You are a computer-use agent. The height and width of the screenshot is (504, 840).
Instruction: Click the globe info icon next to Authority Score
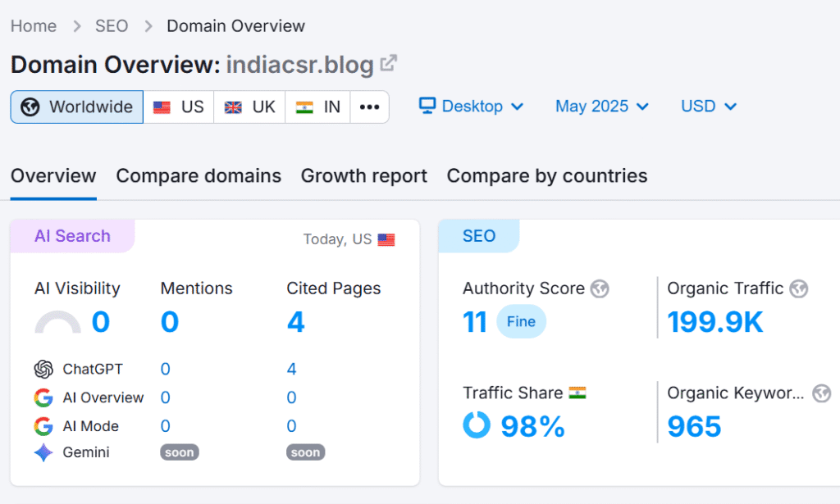[599, 288]
